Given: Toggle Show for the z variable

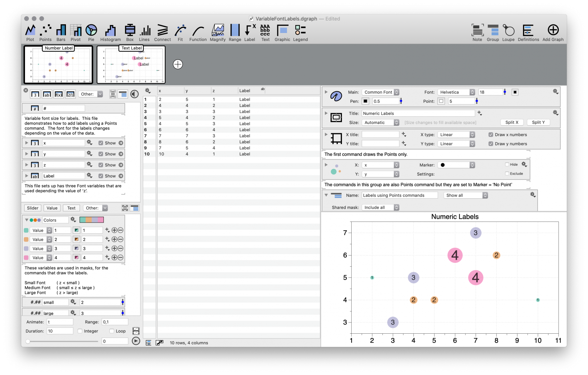Looking at the screenshot, I should tap(100, 165).
